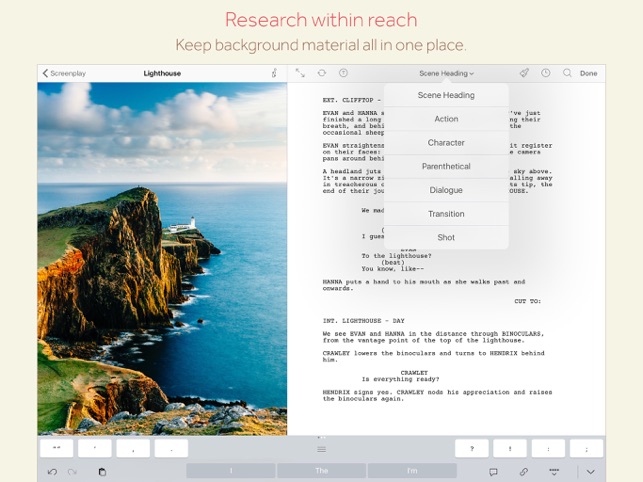The height and width of the screenshot is (482, 643).
Task: Select Transition in the format list
Action: pos(446,214)
